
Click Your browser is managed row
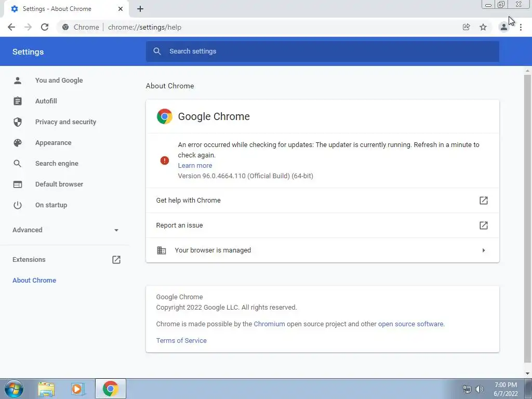point(322,250)
